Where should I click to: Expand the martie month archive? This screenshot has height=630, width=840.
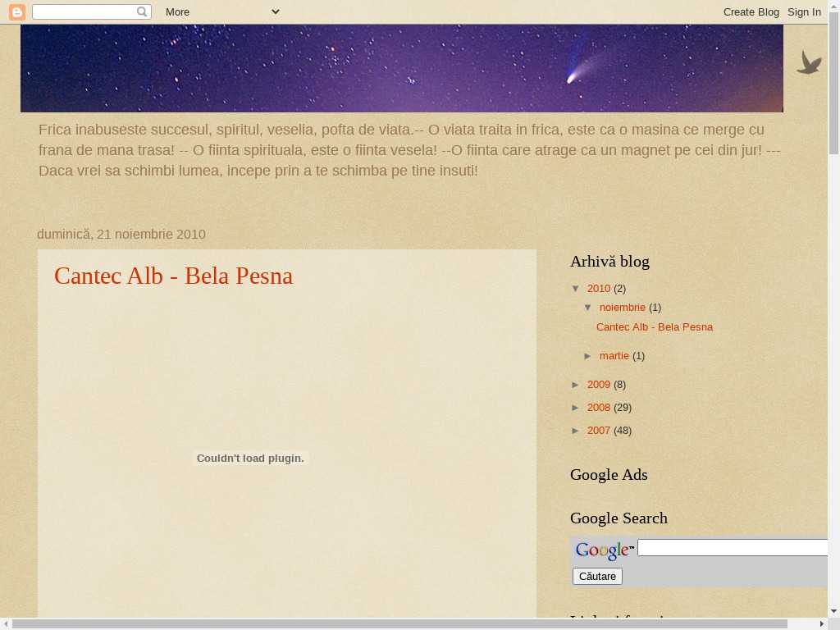(589, 356)
